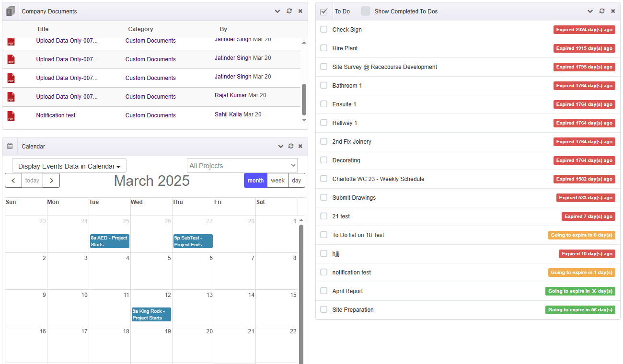The width and height of the screenshot is (623, 364).
Task: Click the refresh icon in To Do panel
Action: click(602, 11)
